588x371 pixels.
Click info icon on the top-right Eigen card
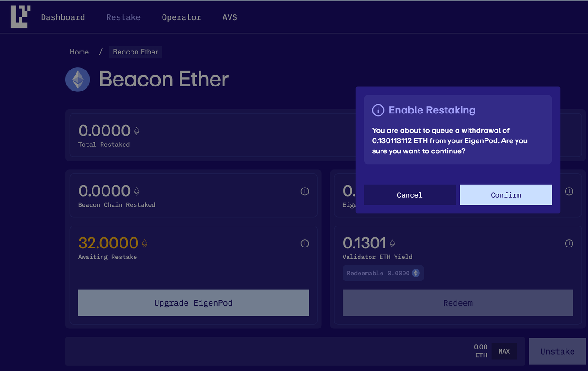pos(569,191)
